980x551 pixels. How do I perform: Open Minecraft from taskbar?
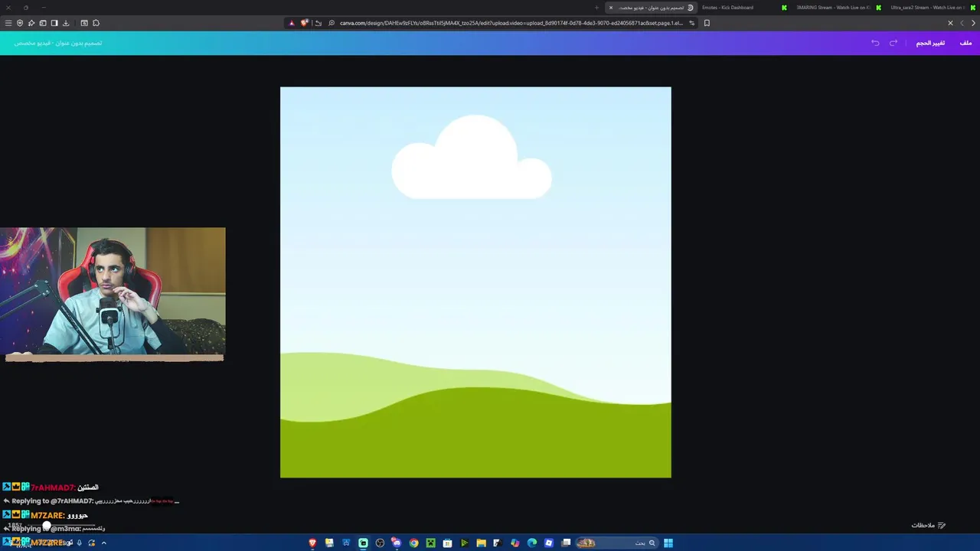(431, 543)
